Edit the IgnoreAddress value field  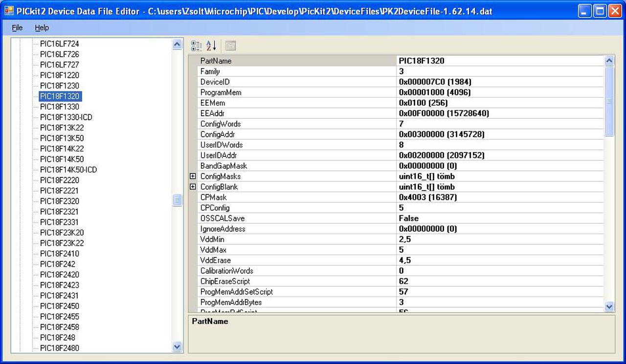point(500,229)
